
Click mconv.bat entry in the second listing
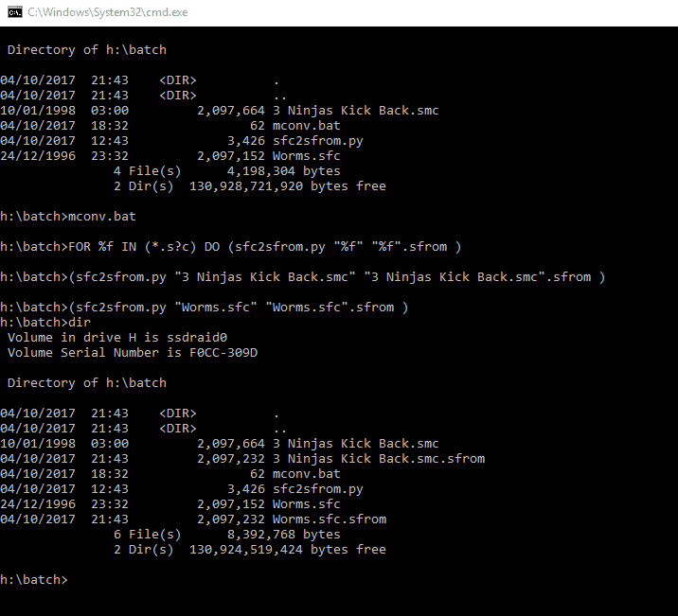coord(170,474)
